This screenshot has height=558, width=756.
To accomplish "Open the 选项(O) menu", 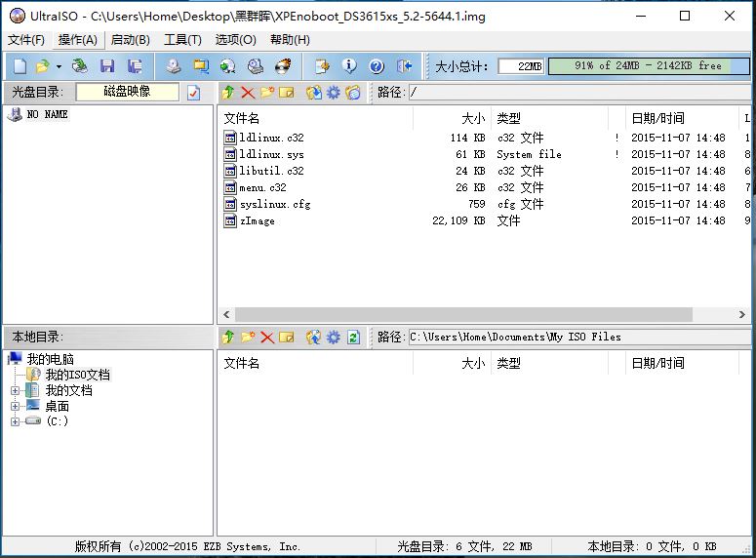I will click(236, 40).
